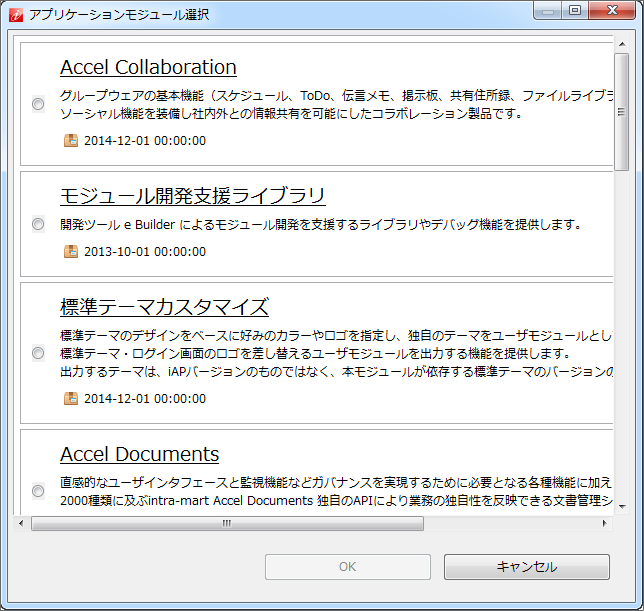Close the アプリケーションモジュール選択 window
This screenshot has width=644, height=611.
point(612,10)
